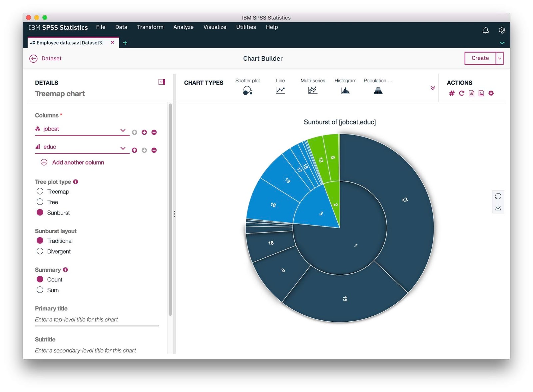Click Add another column link
The height and width of the screenshot is (392, 533).
[78, 163]
